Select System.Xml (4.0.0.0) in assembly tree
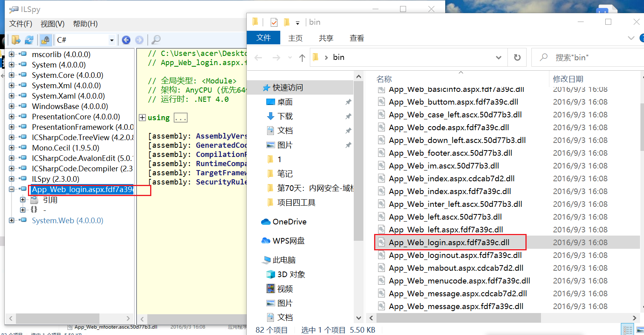Viewport: 644px width, 335px height. (x=66, y=85)
